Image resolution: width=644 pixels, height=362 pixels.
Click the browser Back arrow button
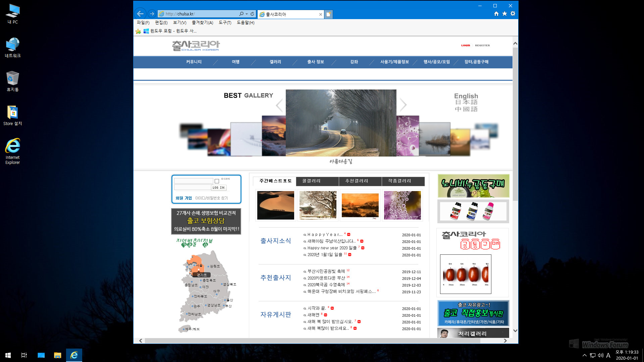[140, 14]
